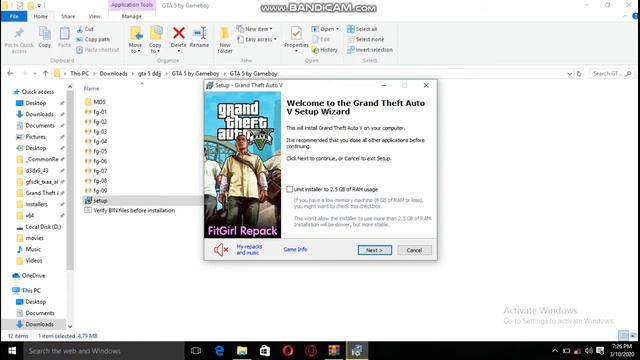Refresh the Explorer address bar
640x360 pixels.
click(579, 74)
